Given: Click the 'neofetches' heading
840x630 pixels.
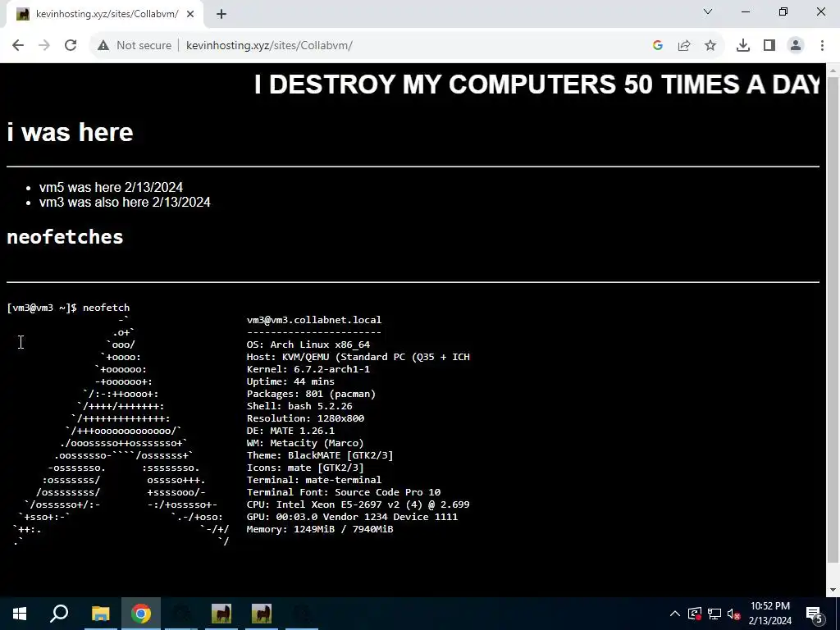Looking at the screenshot, I should 65,237.
